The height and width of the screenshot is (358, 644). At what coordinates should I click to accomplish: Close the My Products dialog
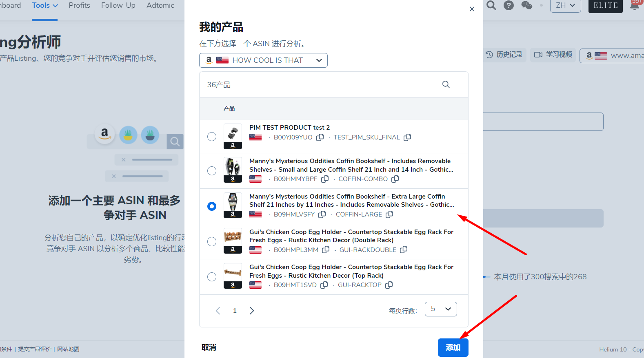(472, 9)
